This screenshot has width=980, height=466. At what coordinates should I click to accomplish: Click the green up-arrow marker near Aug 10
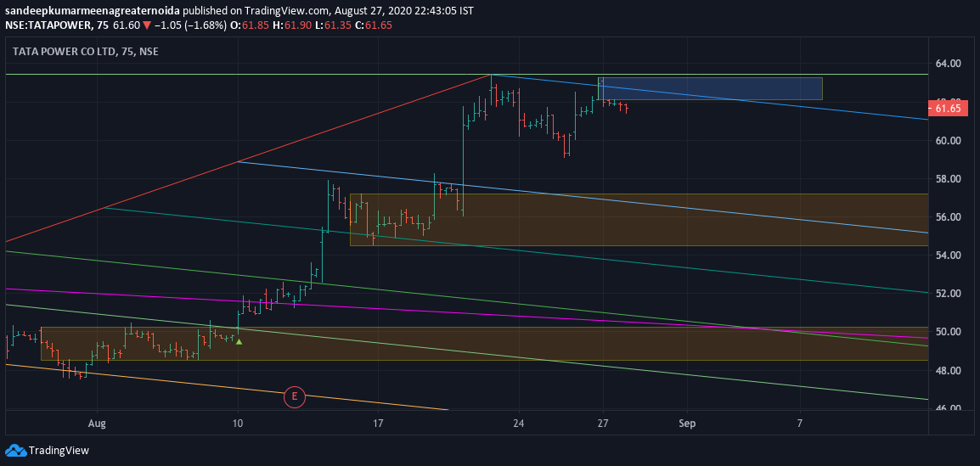pyautogui.click(x=239, y=342)
